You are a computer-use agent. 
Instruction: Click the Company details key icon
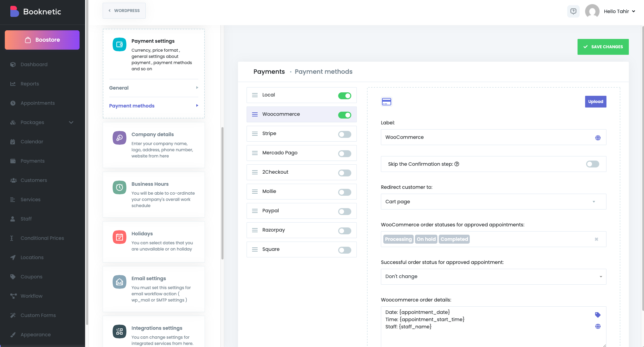pos(120,138)
